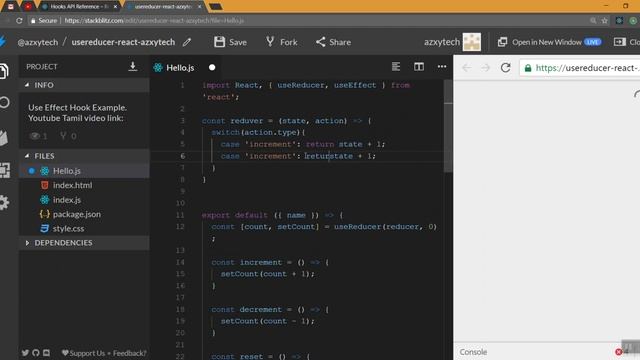Open the Firebase deploy sidebar icon

pos(4,138)
